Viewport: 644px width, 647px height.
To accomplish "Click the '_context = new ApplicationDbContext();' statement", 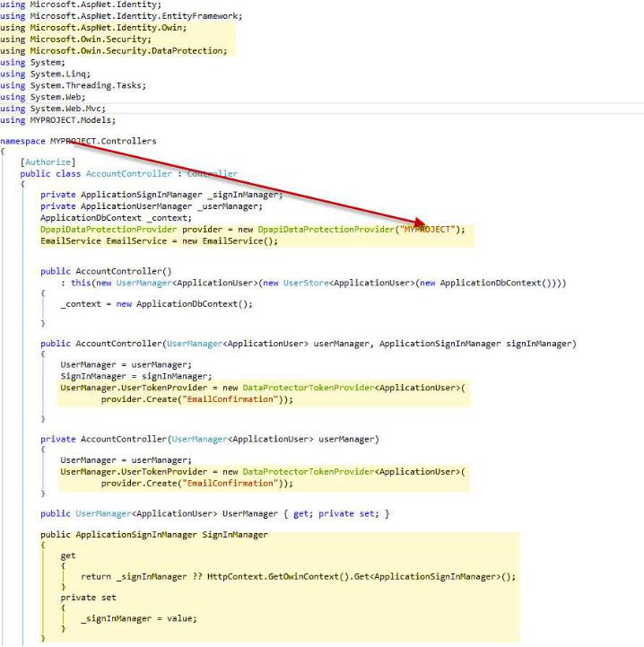I will point(156,304).
